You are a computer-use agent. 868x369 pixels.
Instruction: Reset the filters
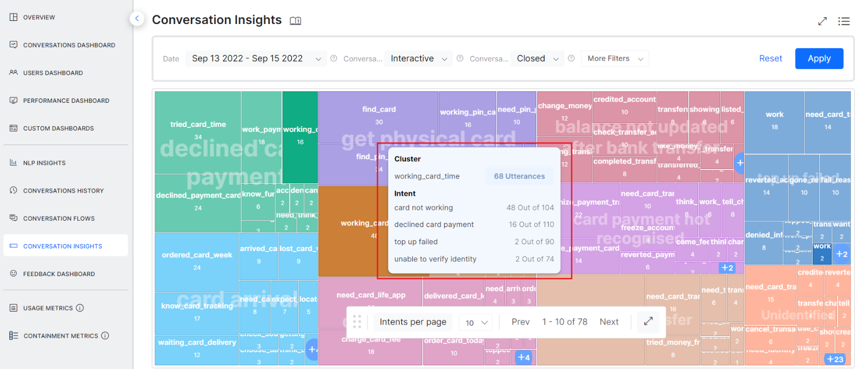pyautogui.click(x=770, y=58)
